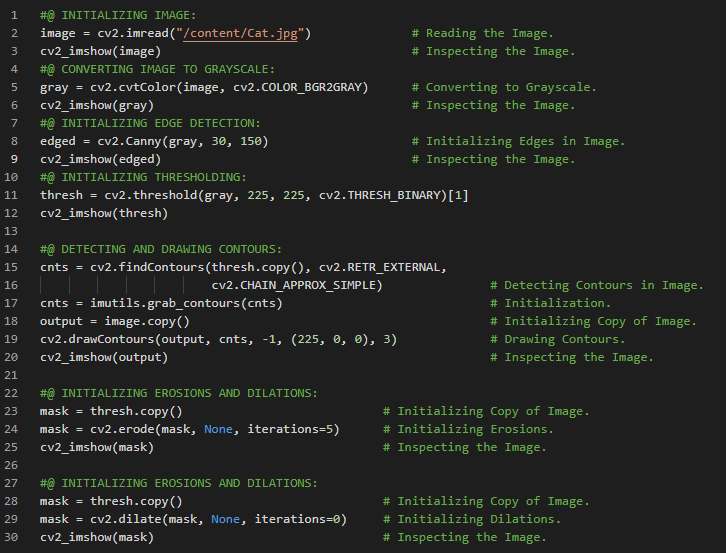The image size is (726, 553).
Task: Click line number 30 in the gutter
Action: [x=15, y=537]
